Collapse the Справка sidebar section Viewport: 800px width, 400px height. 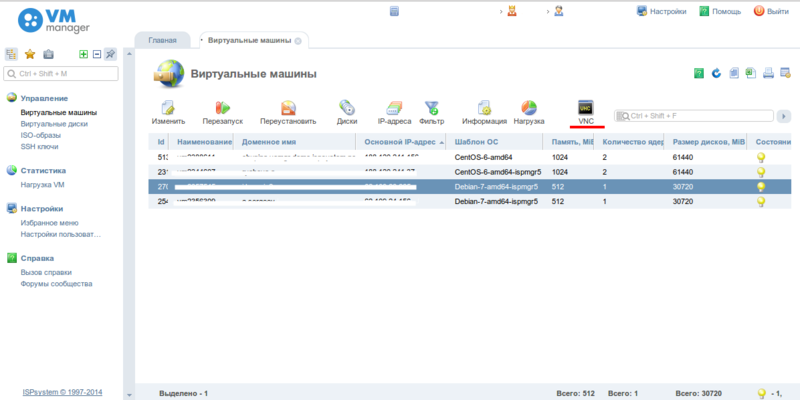click(x=37, y=258)
